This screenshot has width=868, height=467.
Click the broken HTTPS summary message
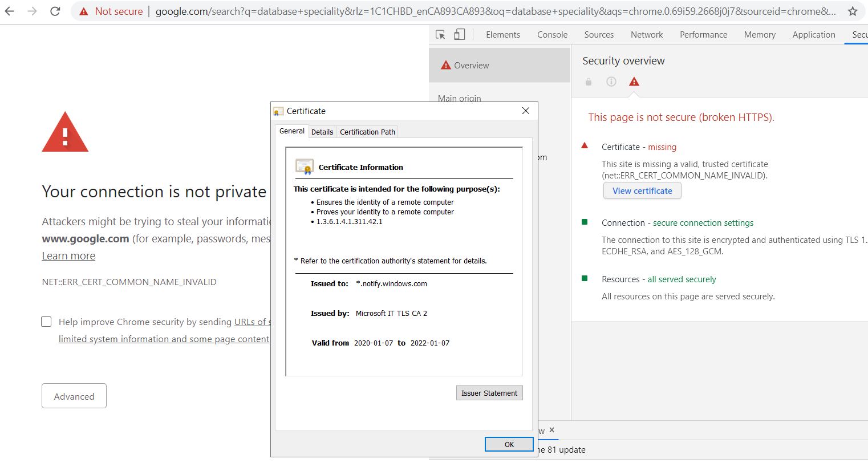681,117
